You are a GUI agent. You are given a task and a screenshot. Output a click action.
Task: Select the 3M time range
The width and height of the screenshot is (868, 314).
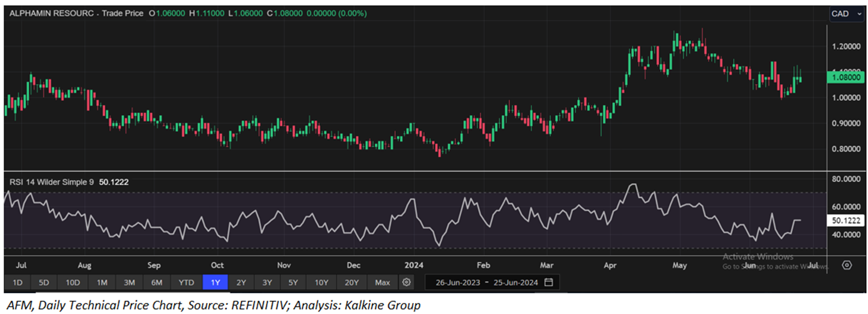point(129,282)
